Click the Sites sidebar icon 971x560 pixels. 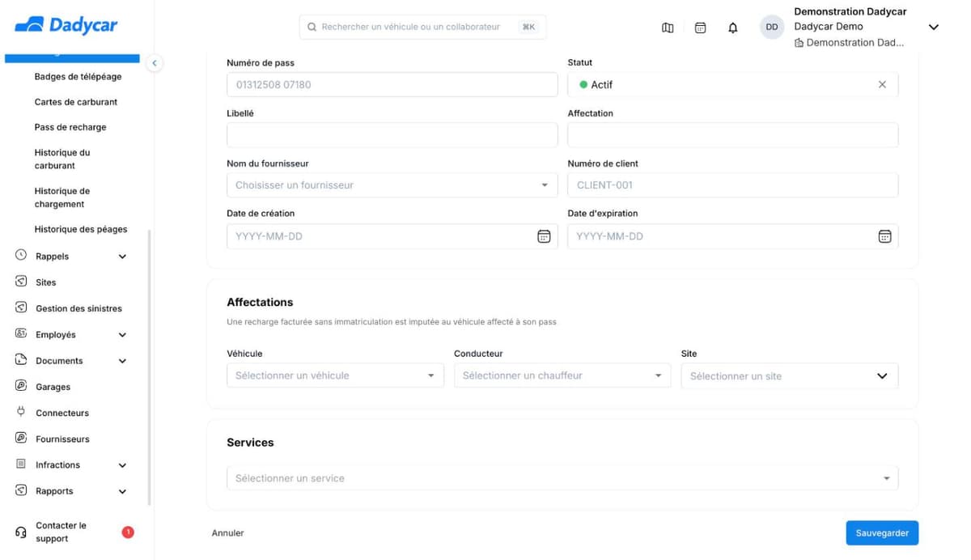pyautogui.click(x=21, y=282)
